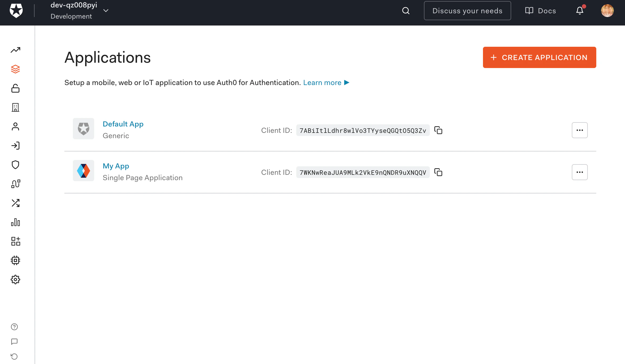Image resolution: width=625 pixels, height=364 pixels.
Task: Open the Marketplace grid-plus icon
Action: click(x=15, y=241)
